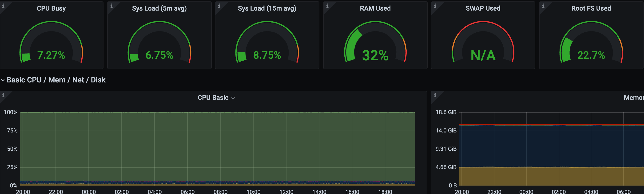The width and height of the screenshot is (644, 194).
Task: Click the 4.66 GiB memory axis label
Action: tap(446, 167)
